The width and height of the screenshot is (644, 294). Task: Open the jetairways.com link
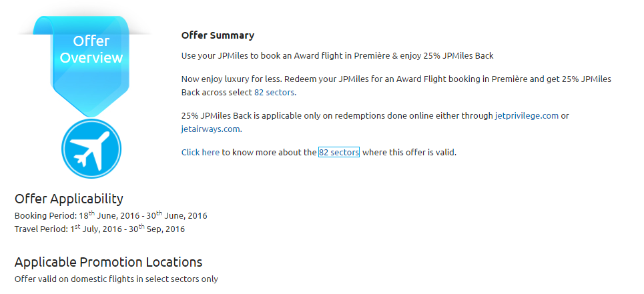click(210, 129)
